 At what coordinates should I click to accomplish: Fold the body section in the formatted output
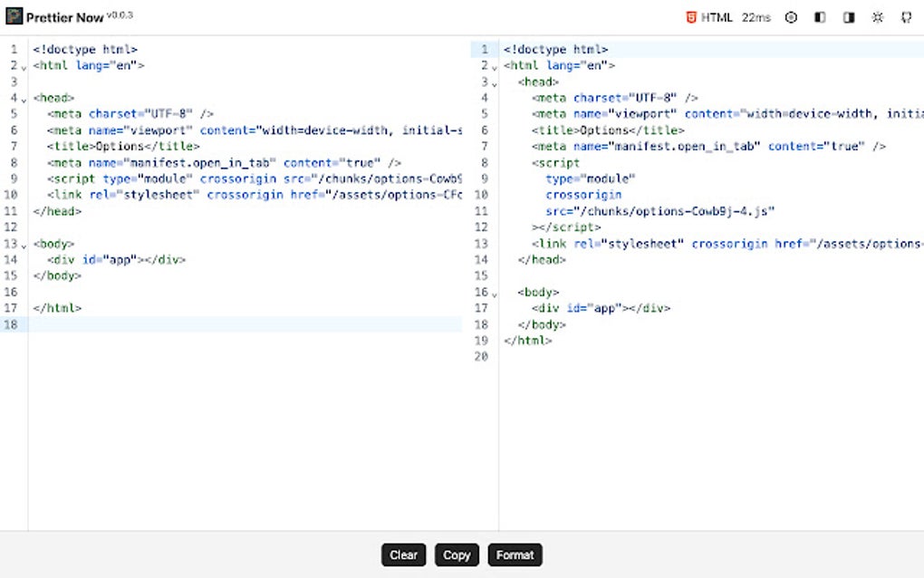pyautogui.click(x=495, y=292)
